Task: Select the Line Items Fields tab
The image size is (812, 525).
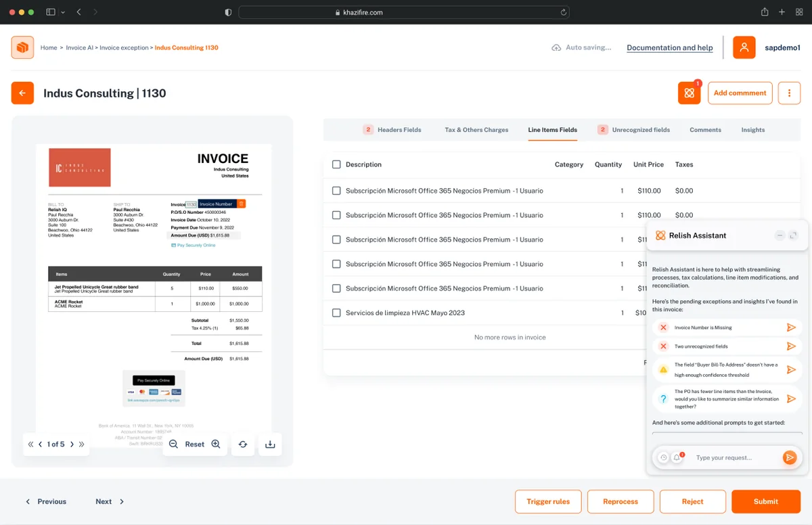Action: [x=553, y=130]
